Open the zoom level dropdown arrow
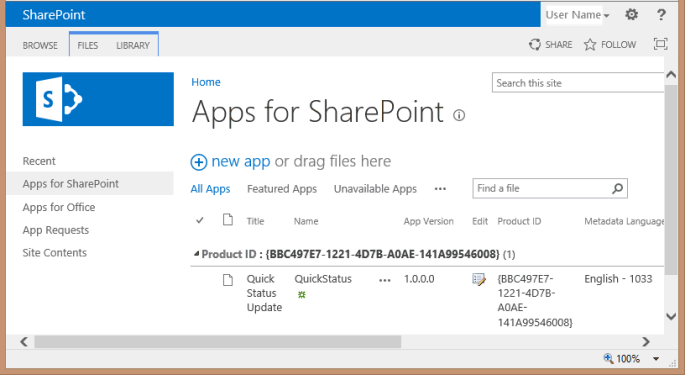Image resolution: width=685 pixels, height=375 pixels. pyautogui.click(x=656, y=359)
